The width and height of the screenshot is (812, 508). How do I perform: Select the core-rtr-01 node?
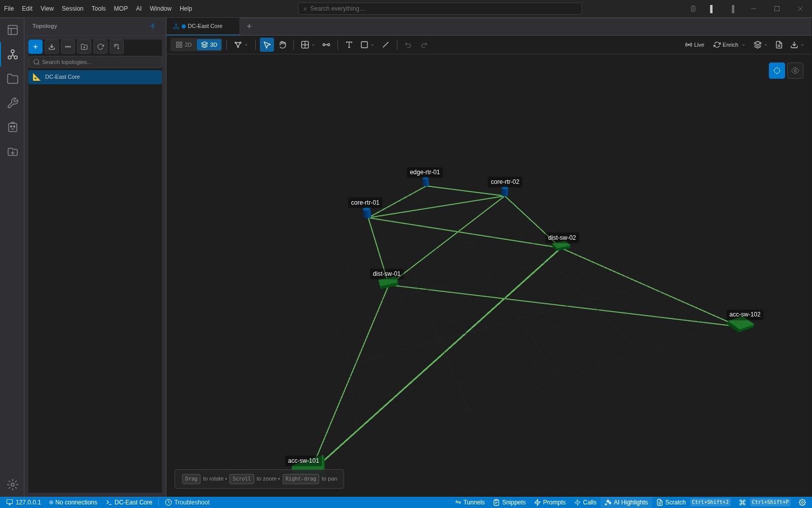click(367, 213)
